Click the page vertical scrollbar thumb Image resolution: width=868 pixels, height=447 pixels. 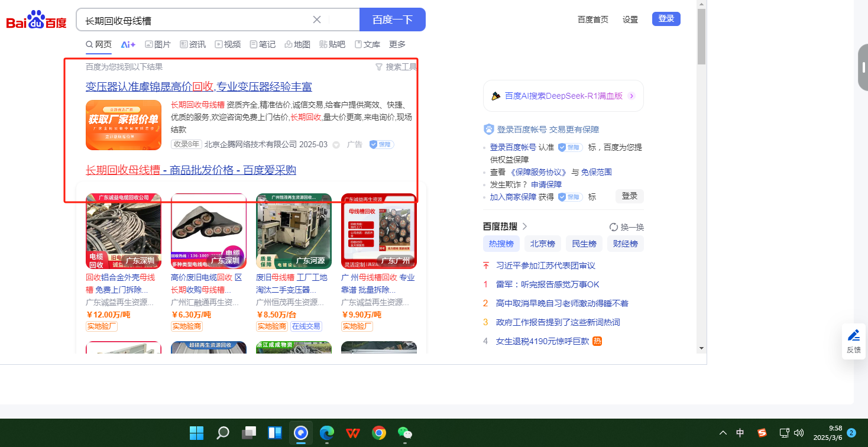pyautogui.click(x=701, y=37)
